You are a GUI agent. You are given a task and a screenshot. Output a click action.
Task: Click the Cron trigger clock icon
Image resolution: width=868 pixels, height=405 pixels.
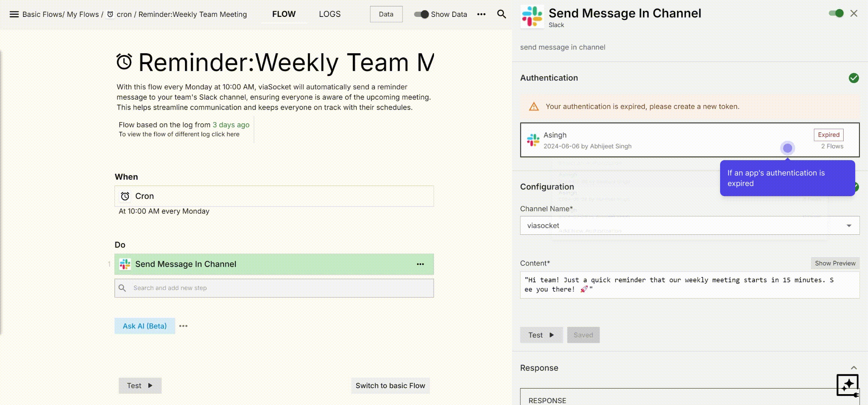point(125,196)
